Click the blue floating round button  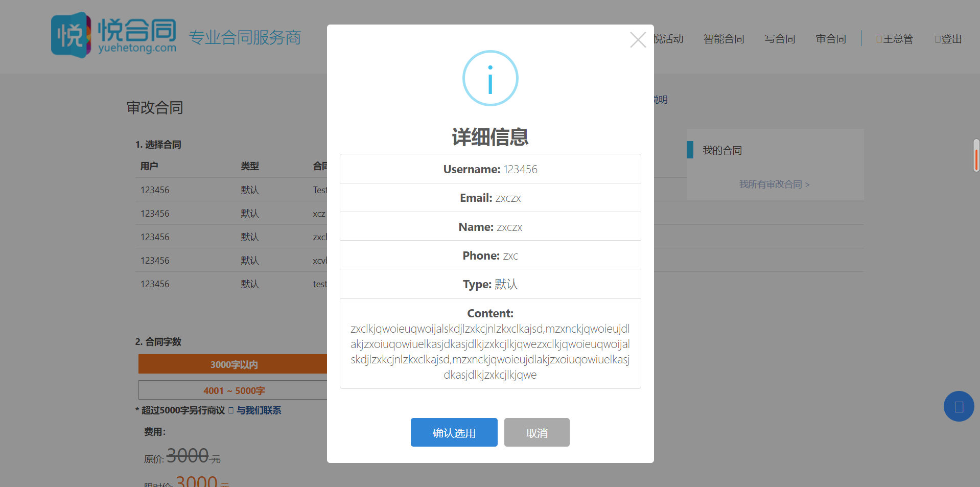pyautogui.click(x=959, y=406)
